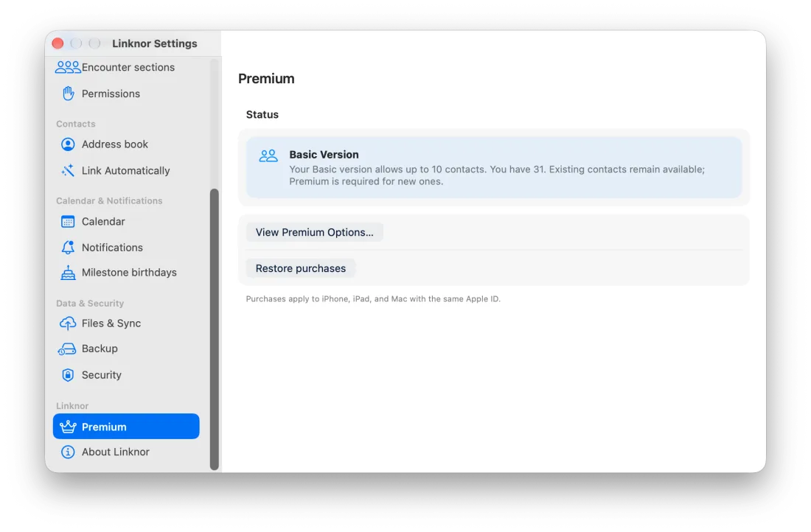This screenshot has width=811, height=532.
Task: Click the sidebar vertical scrollbar
Action: click(x=214, y=329)
